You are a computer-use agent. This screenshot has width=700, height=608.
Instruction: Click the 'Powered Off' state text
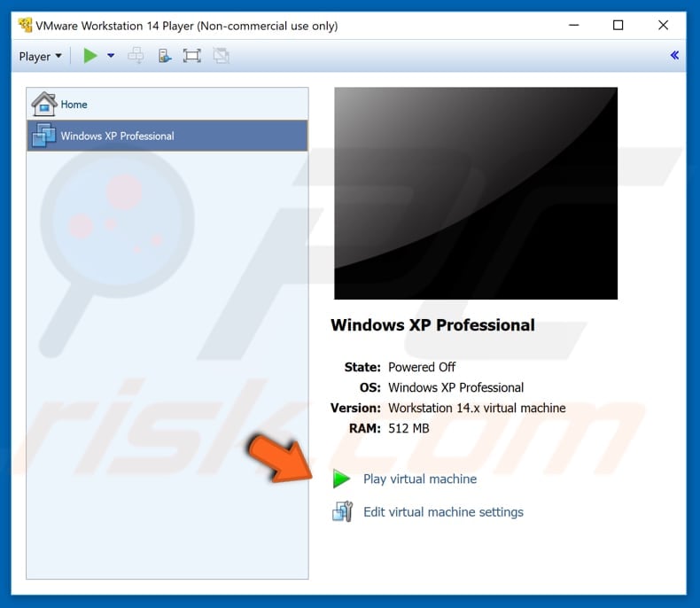[422, 367]
